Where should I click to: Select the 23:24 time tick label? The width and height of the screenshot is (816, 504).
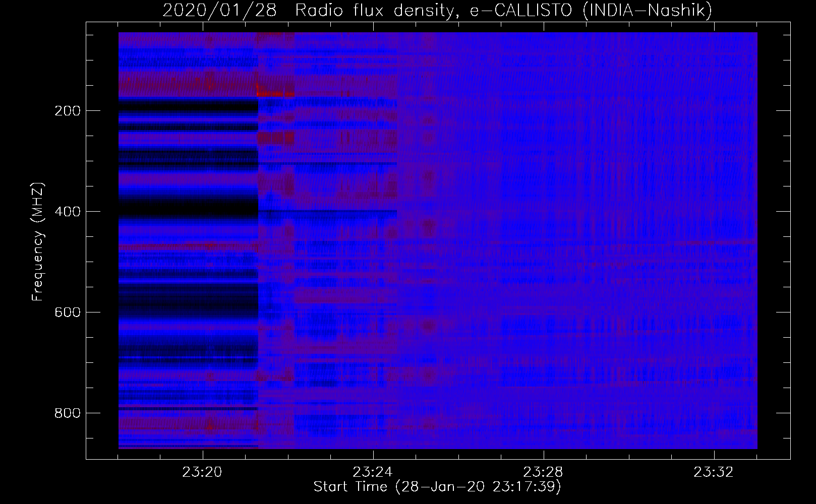373,472
